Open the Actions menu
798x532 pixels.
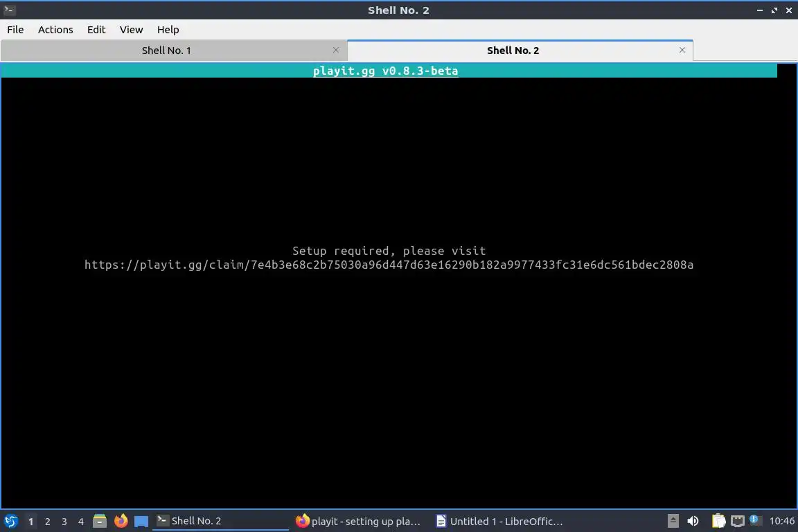(55, 30)
